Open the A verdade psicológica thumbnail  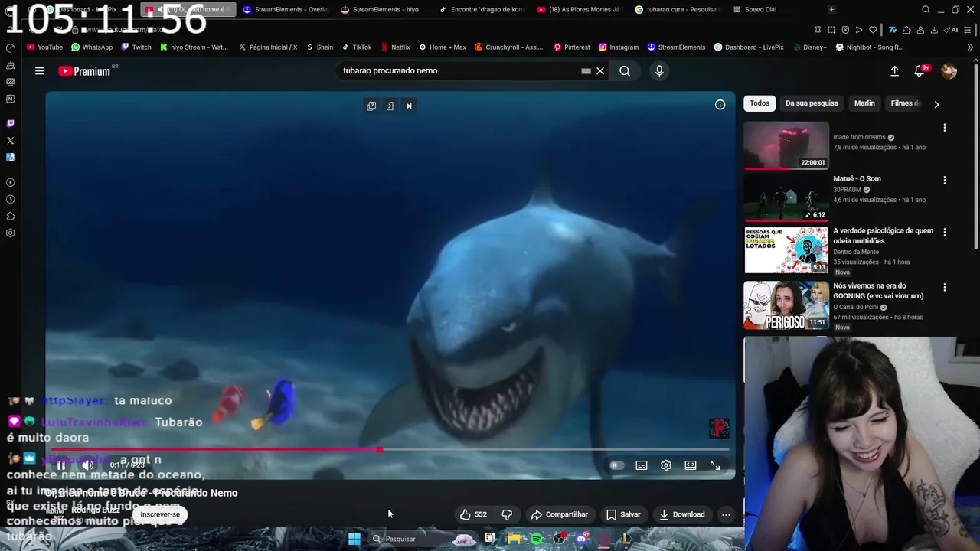786,250
